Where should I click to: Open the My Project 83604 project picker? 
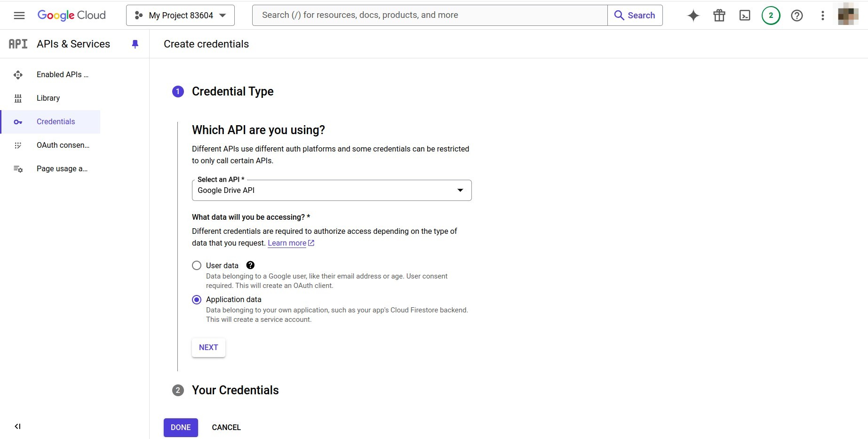point(180,15)
